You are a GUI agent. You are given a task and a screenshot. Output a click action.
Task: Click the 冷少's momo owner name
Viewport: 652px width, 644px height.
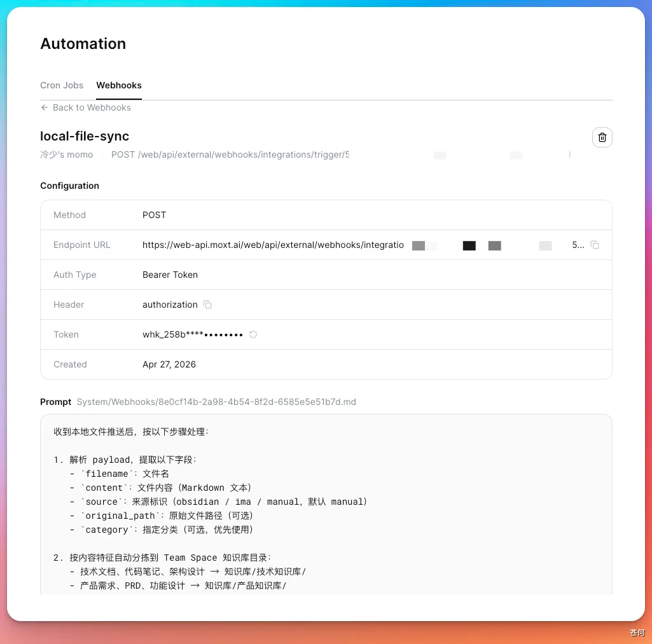66,154
